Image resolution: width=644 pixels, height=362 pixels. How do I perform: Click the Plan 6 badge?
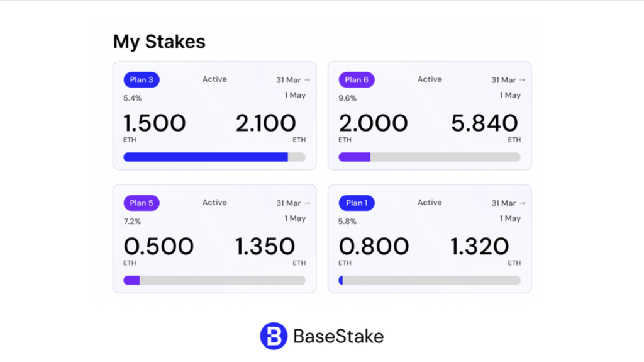point(357,80)
